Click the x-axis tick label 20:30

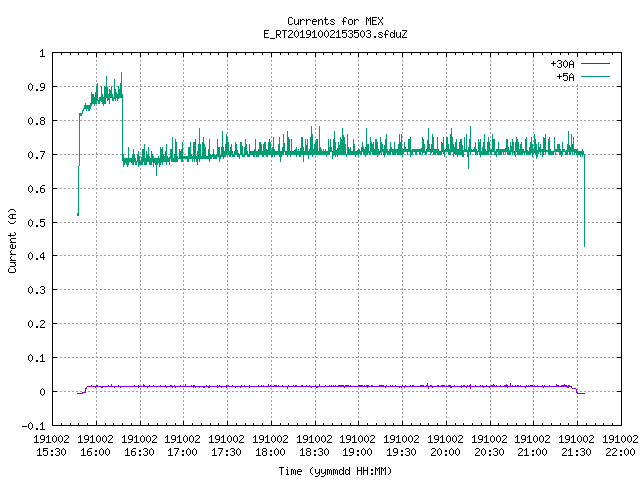[489, 452]
